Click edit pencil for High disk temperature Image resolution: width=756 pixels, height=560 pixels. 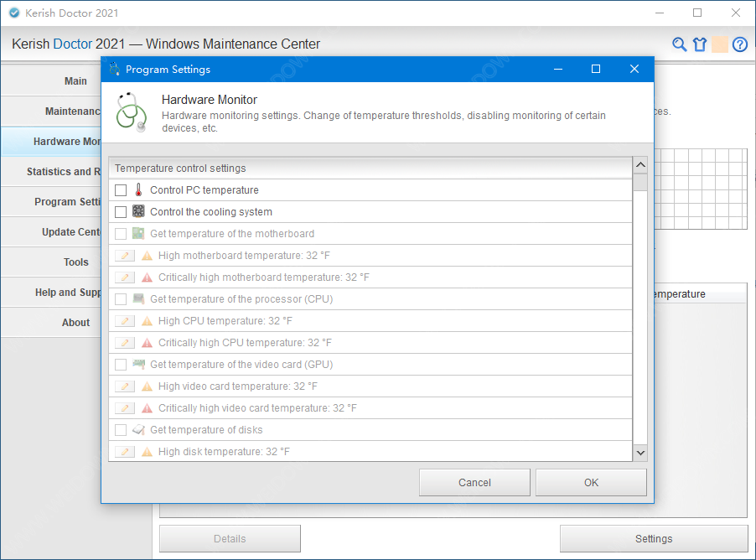[125, 452]
